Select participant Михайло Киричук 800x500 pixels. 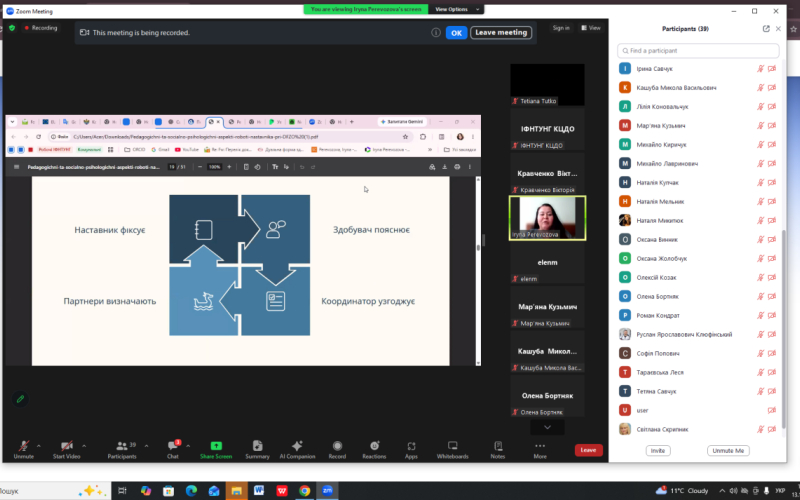tap(698, 144)
